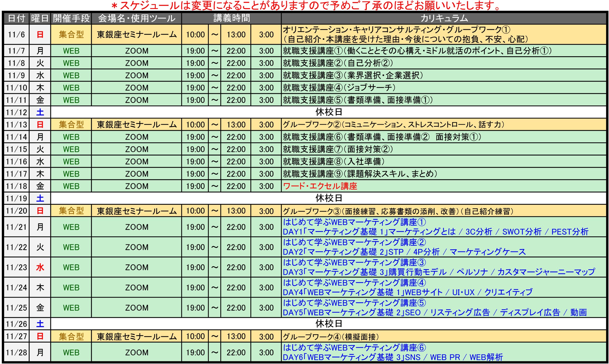
Task: Click the DAY5 SEO リスティング広告 line
Action: click(435, 312)
